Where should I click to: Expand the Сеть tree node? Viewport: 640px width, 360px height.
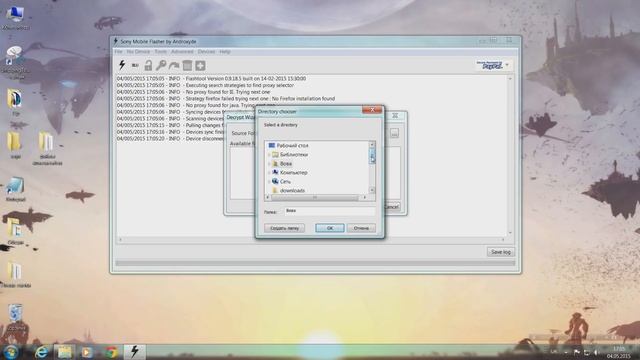(x=269, y=182)
